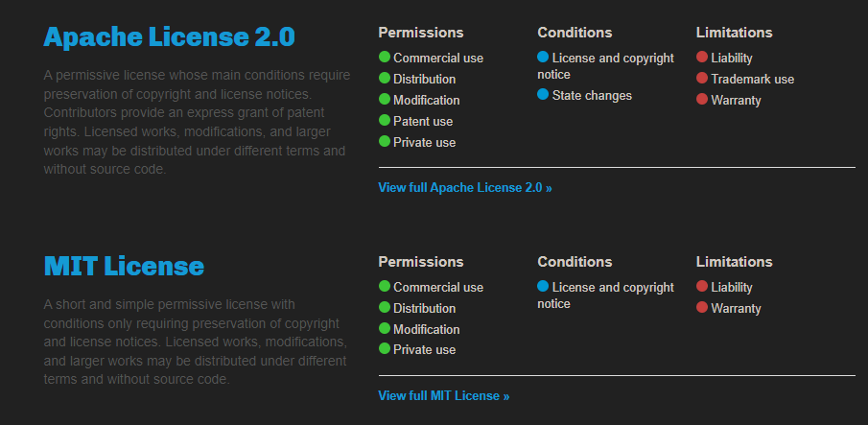
Task: Click red dot beside Trademark use
Action: tap(702, 79)
